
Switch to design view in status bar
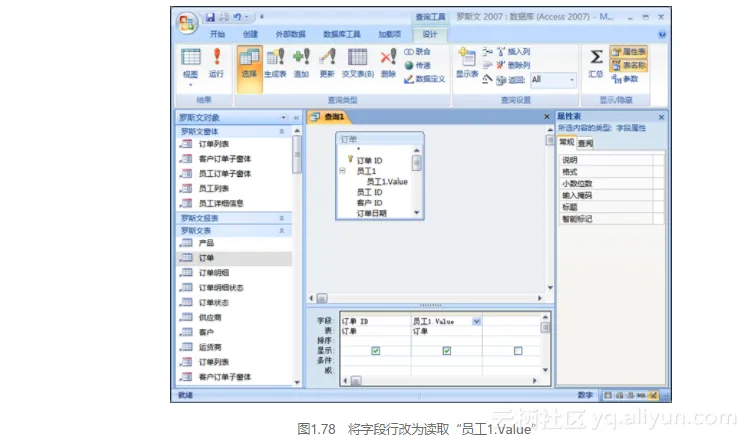[653, 395]
